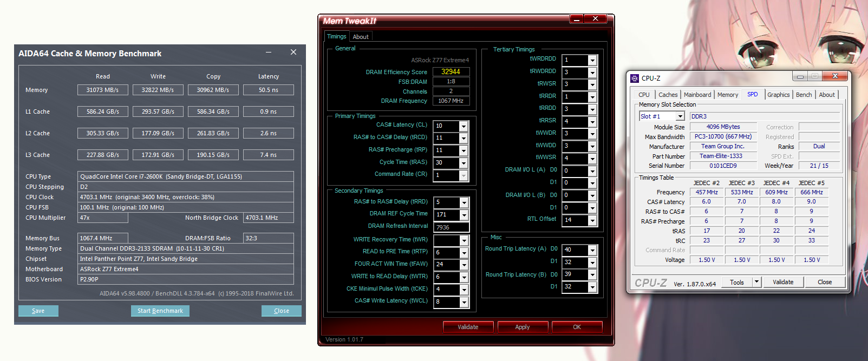Image resolution: width=868 pixels, height=361 pixels.
Task: Open Round Trip Latency (B) D1 dropdown
Action: coord(592,287)
